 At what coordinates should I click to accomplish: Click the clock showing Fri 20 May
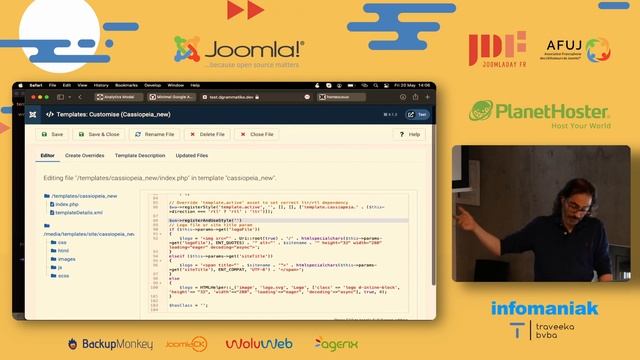(412, 85)
